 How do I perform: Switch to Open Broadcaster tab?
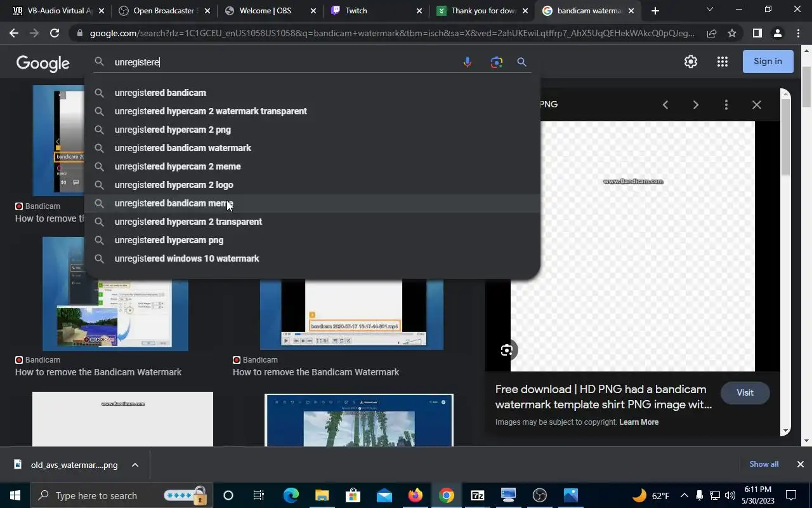pos(165,11)
